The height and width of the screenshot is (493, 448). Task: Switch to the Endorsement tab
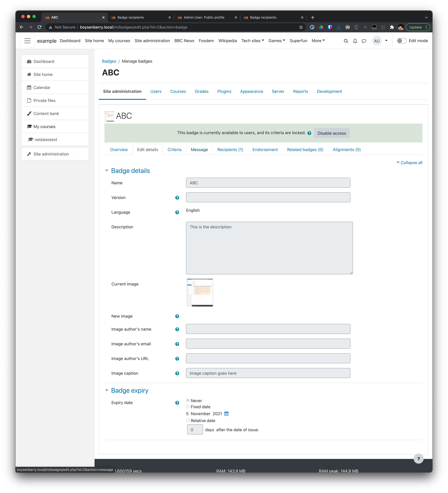pos(265,150)
